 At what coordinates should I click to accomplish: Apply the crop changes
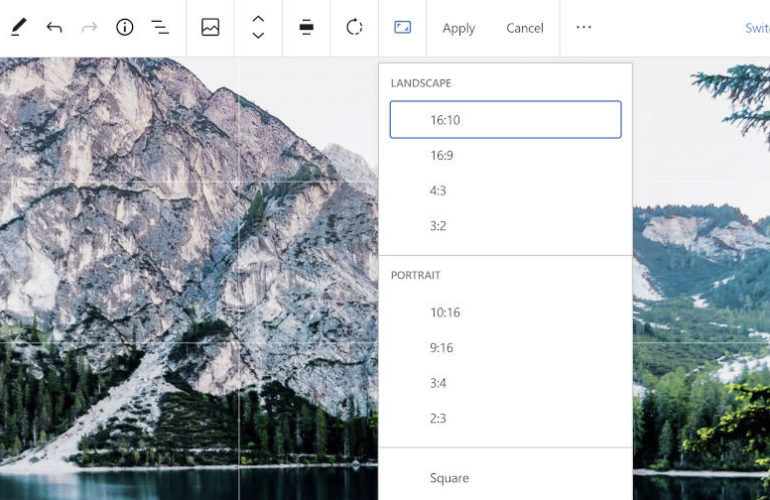click(x=459, y=28)
